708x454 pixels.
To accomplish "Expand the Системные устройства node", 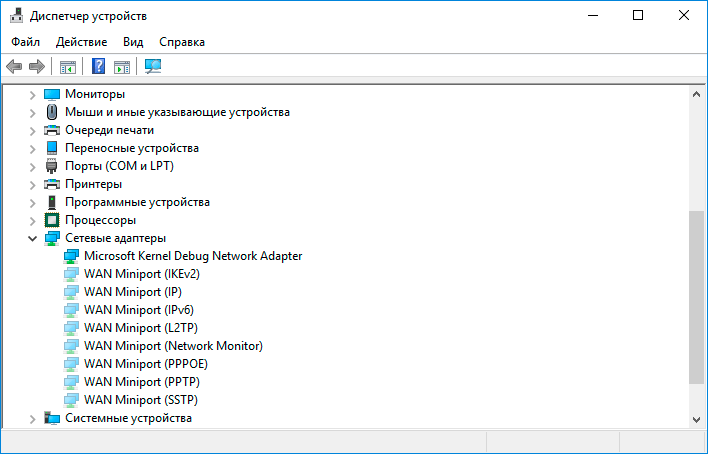I will point(33,419).
